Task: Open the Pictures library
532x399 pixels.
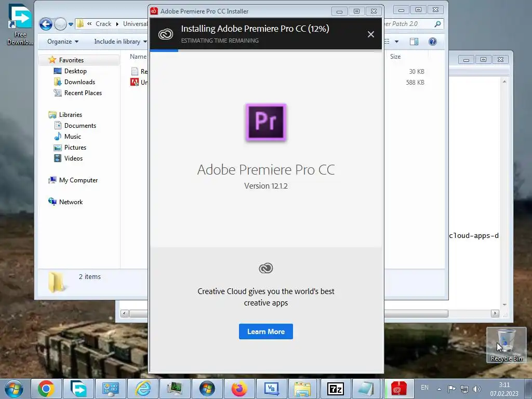Action: (x=75, y=147)
